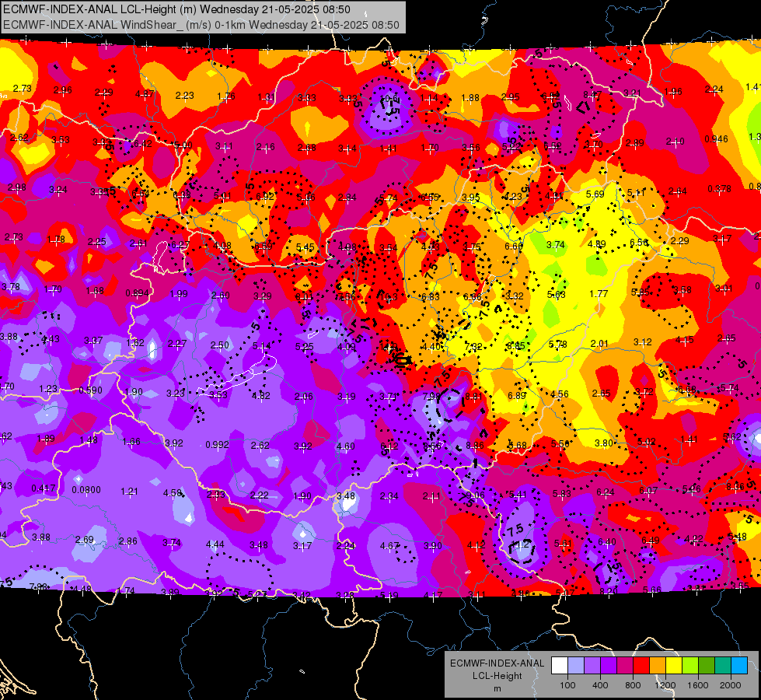The height and width of the screenshot is (700, 761).
Task: Click the wind shear value 5.69
Action: pyautogui.click(x=595, y=194)
